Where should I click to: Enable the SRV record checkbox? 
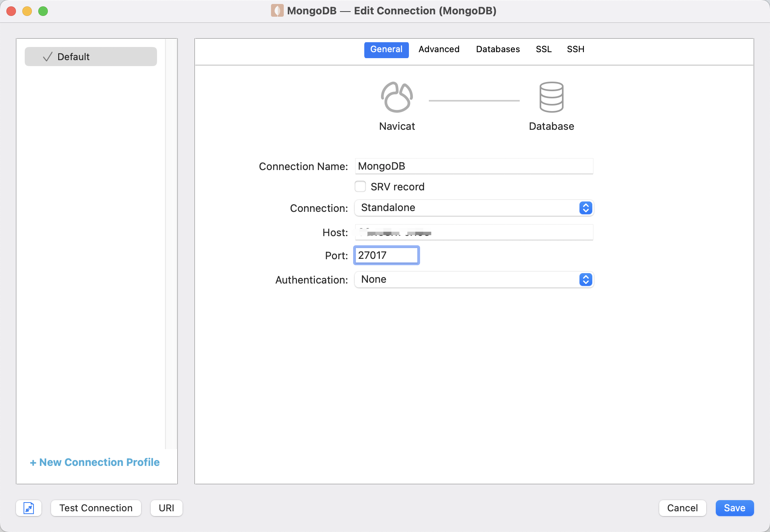pos(360,186)
